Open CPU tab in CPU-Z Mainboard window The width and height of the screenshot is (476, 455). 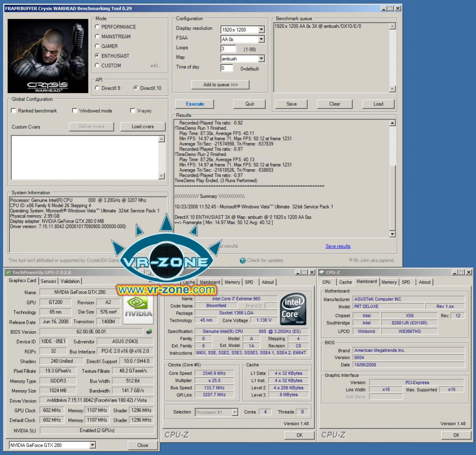(x=326, y=282)
